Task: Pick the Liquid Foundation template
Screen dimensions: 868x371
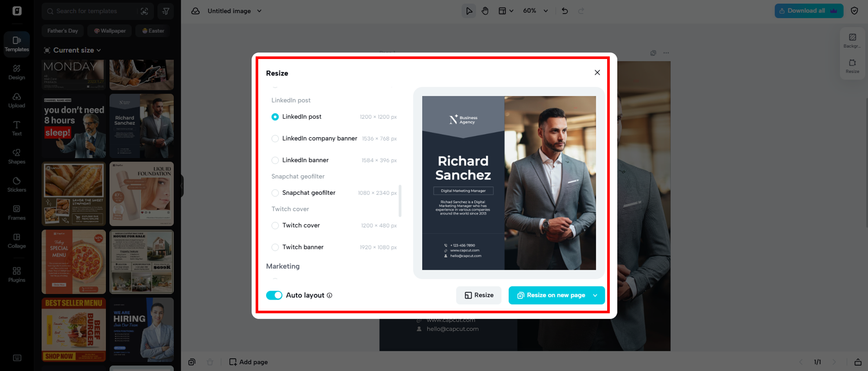Action: tap(141, 194)
